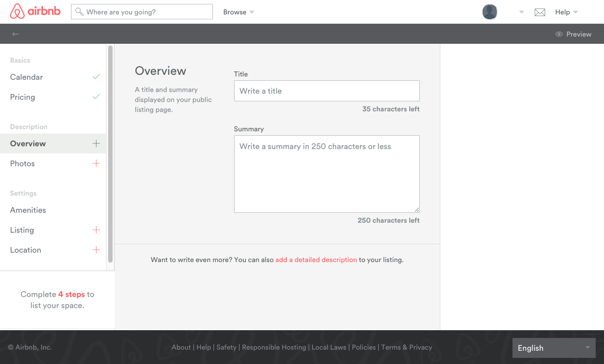Click the plus icon next to Photos

[x=95, y=163]
